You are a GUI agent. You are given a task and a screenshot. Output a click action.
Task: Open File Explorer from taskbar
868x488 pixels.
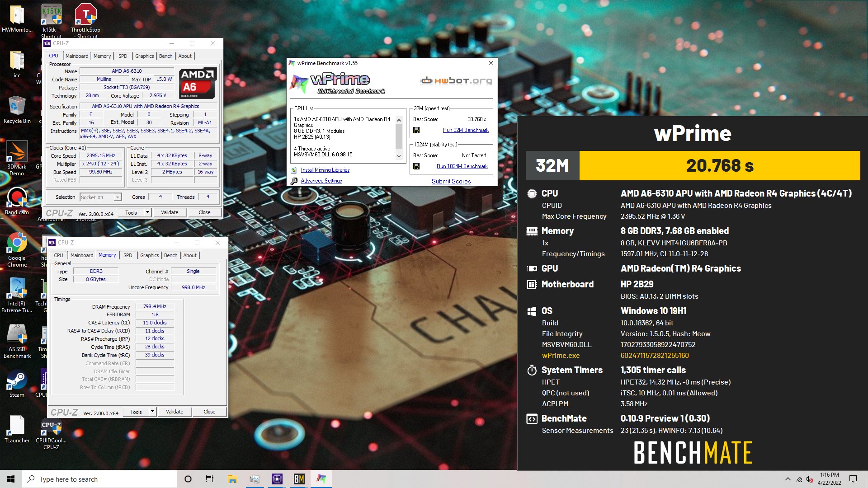[232, 479]
